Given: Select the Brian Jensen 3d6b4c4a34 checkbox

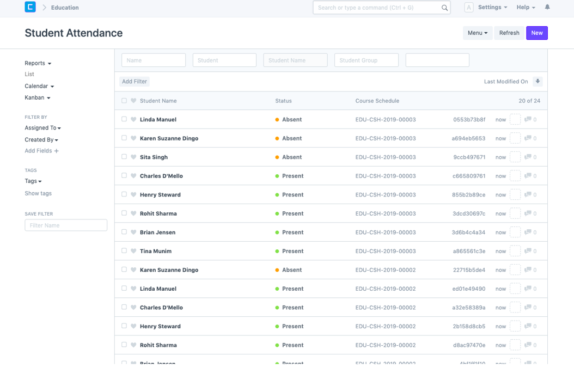Looking at the screenshot, I should coord(124,232).
